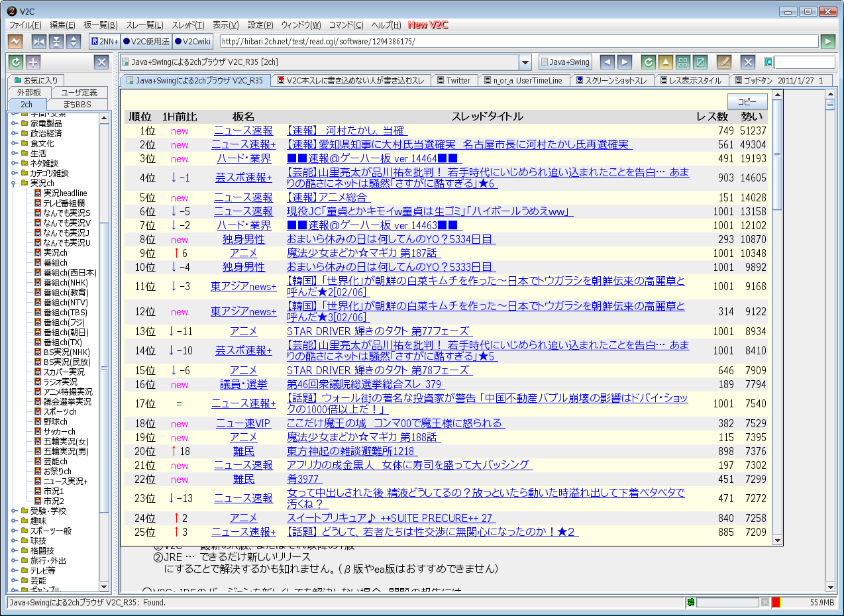Expand the 家電製品 category in the board tree
The width and height of the screenshot is (844, 616).
coord(14,123)
